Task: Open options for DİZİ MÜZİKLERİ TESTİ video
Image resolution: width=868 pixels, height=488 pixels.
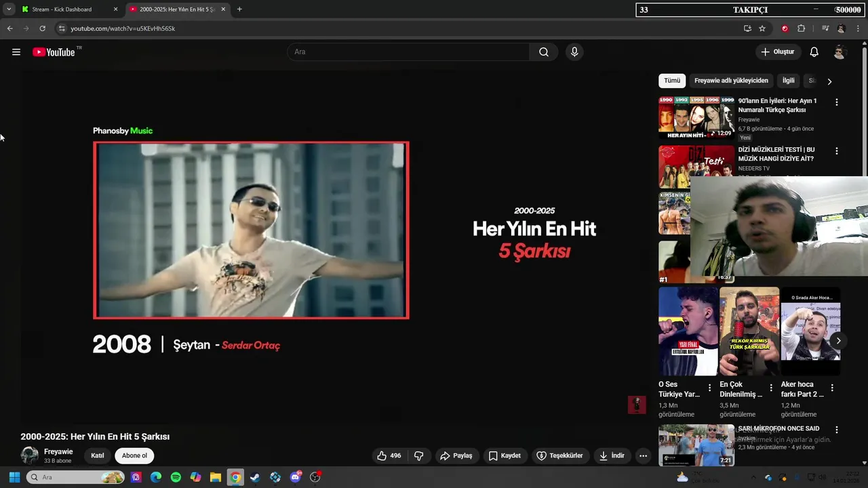Action: (x=836, y=151)
